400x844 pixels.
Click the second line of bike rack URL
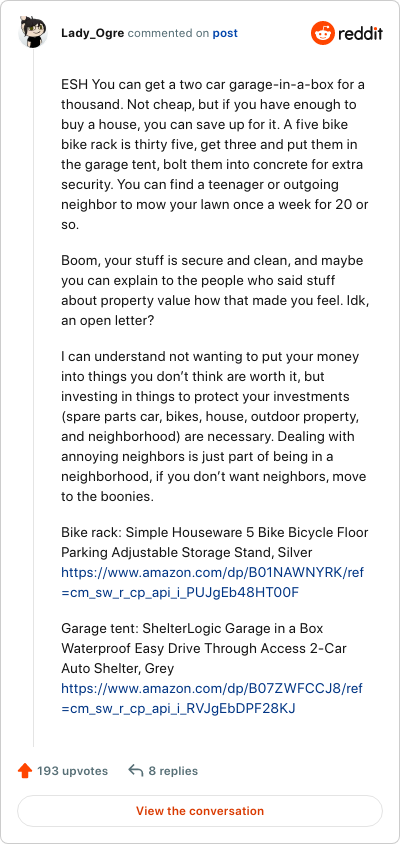pyautogui.click(x=180, y=593)
